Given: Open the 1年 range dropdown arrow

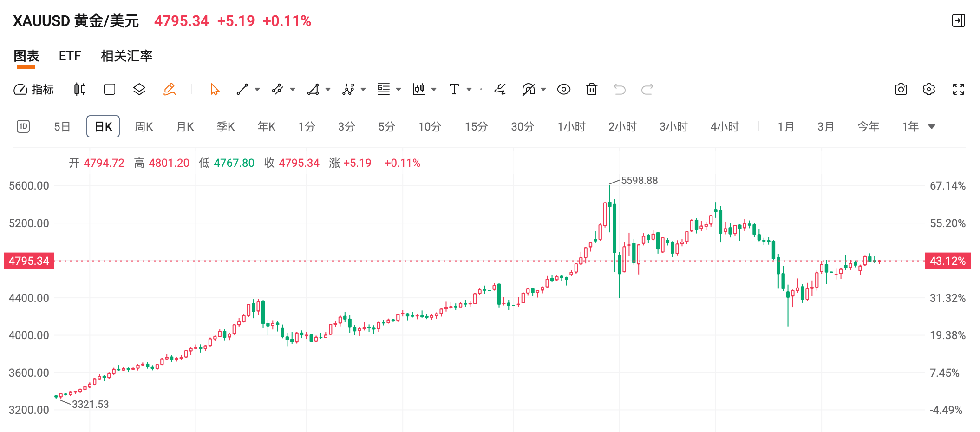Looking at the screenshot, I should click(x=932, y=127).
